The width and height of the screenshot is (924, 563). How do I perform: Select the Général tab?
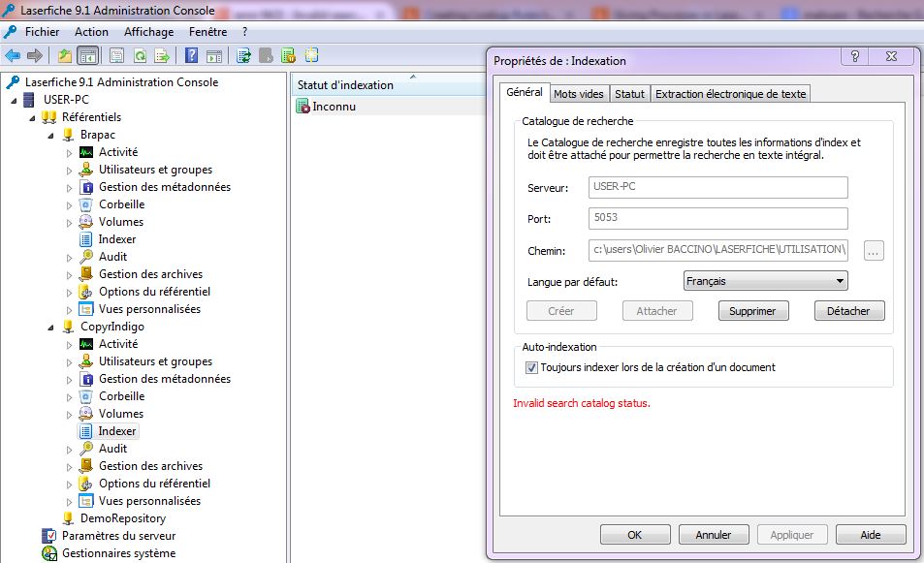pos(525,92)
